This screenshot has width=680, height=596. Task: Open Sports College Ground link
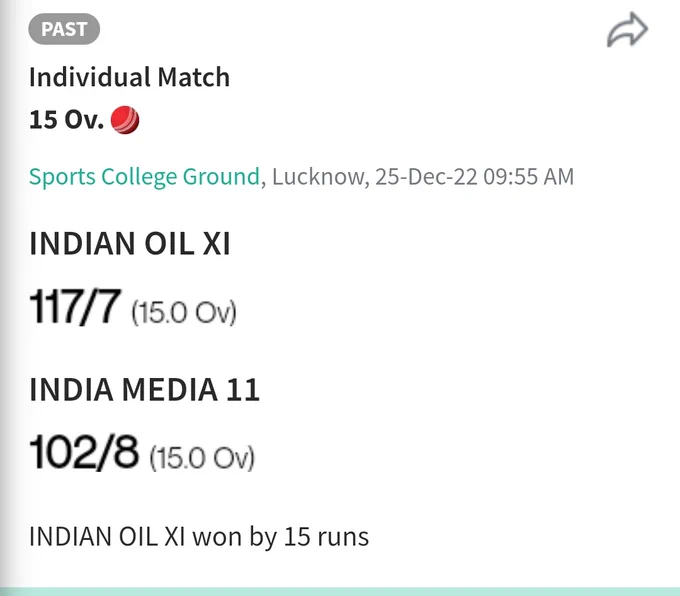tap(144, 177)
